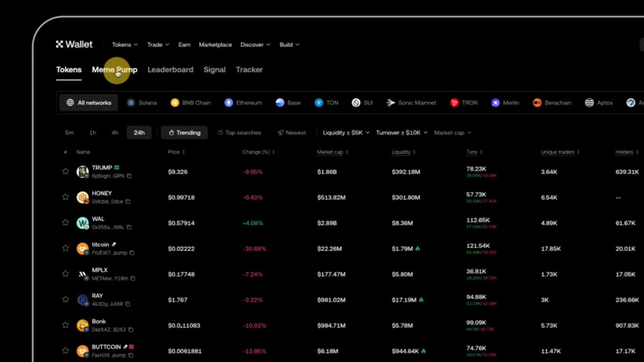Star the BUTTCOIN token as favorite
644x362 pixels.
point(65,351)
